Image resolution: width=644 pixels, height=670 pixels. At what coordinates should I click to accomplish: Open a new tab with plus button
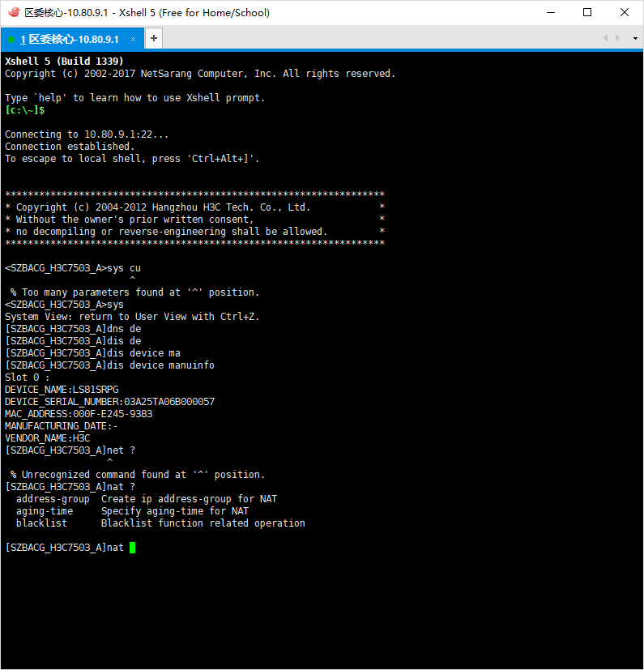(154, 38)
